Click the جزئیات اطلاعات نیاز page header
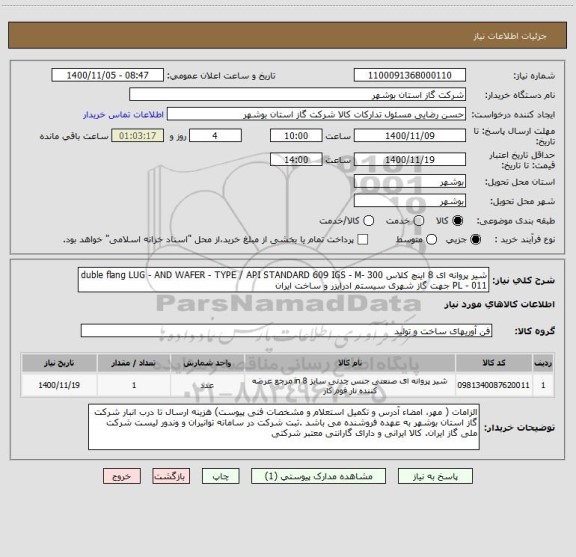This screenshot has height=557, width=576. coord(510,36)
